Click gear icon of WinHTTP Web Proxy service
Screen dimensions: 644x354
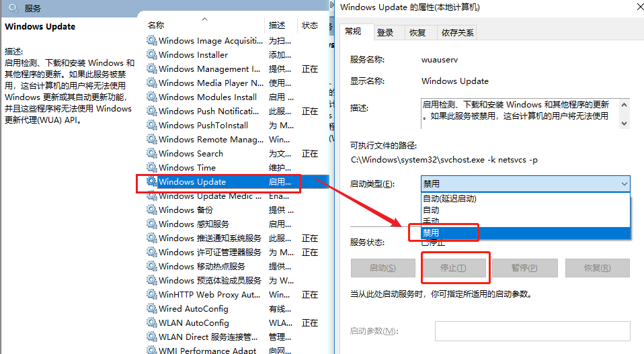click(x=152, y=294)
